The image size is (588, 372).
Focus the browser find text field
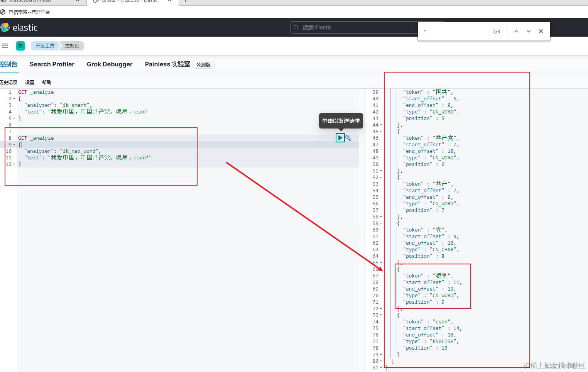(455, 31)
